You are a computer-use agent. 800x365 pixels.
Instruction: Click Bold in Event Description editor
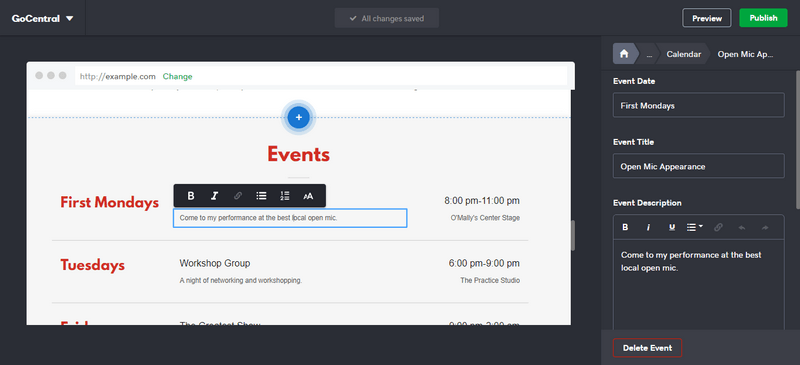625,227
